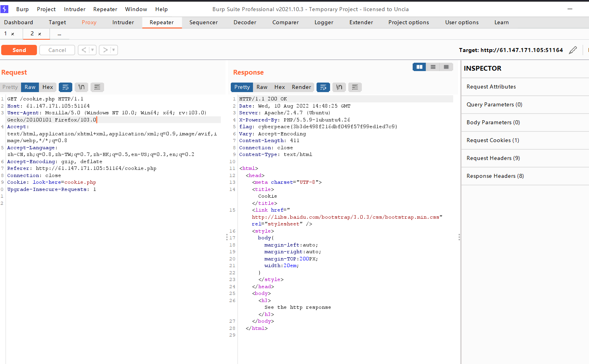Expand Response Headers (8) section
This screenshot has height=364, width=589.
(x=525, y=176)
